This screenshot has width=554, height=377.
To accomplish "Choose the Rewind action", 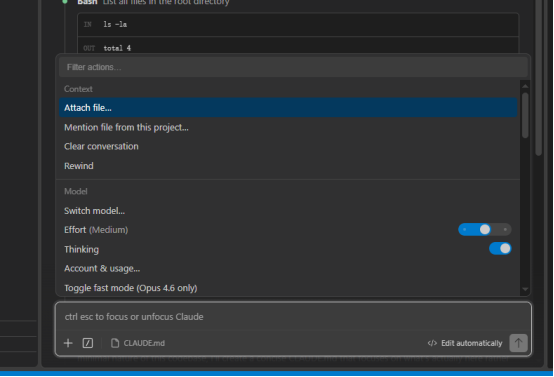I will pos(288,166).
